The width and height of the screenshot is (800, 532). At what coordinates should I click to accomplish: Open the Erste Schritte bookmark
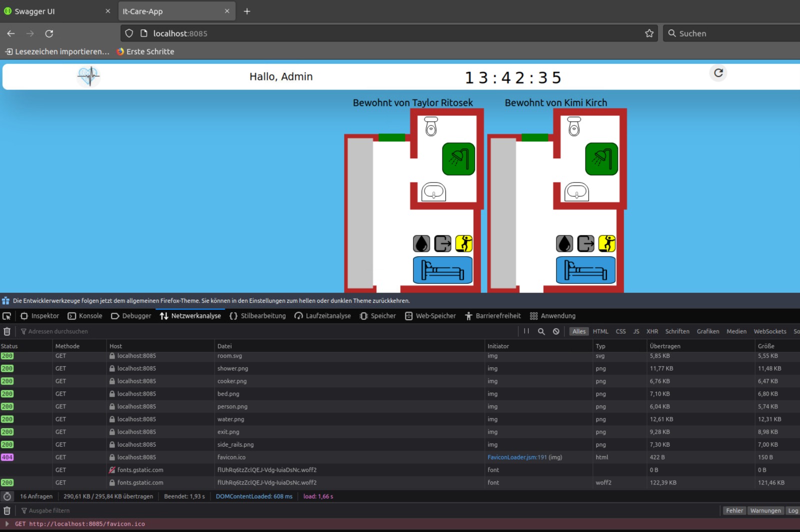click(145, 51)
